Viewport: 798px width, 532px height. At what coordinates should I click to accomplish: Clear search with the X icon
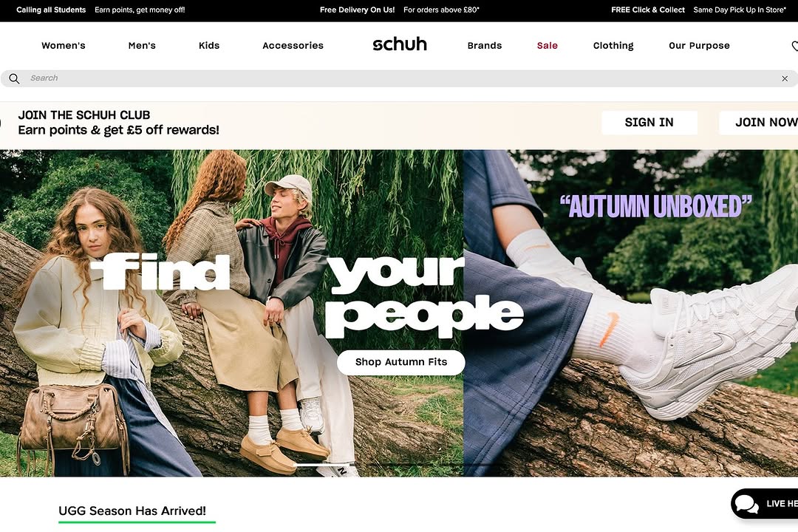[x=785, y=78]
